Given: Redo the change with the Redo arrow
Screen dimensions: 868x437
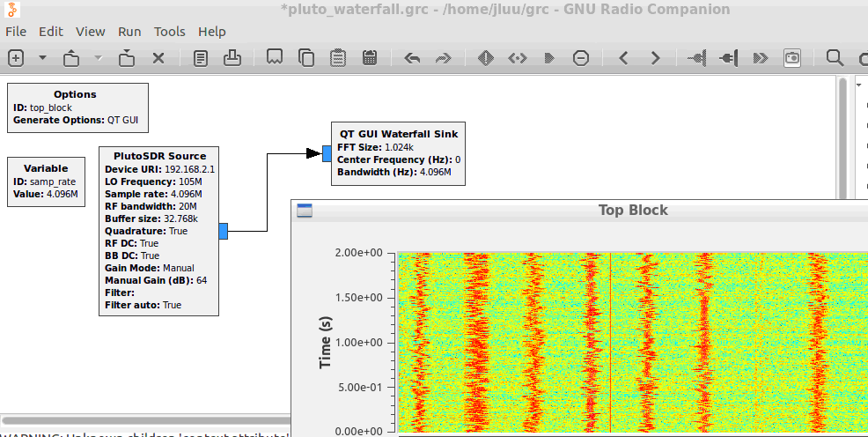Looking at the screenshot, I should pyautogui.click(x=444, y=57).
